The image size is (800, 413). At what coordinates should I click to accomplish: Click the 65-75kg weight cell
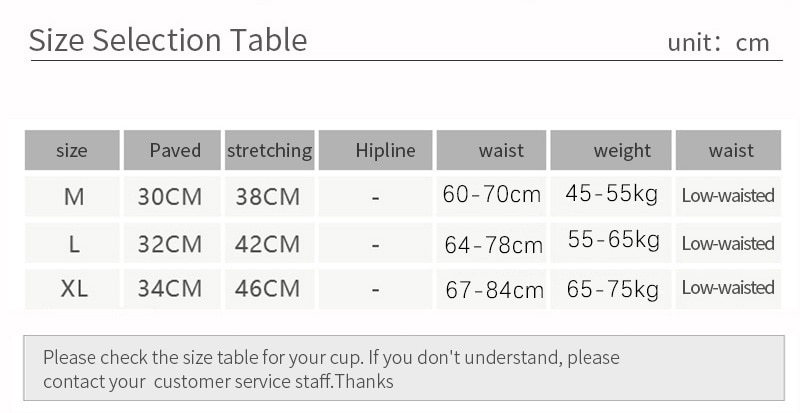pos(611,289)
